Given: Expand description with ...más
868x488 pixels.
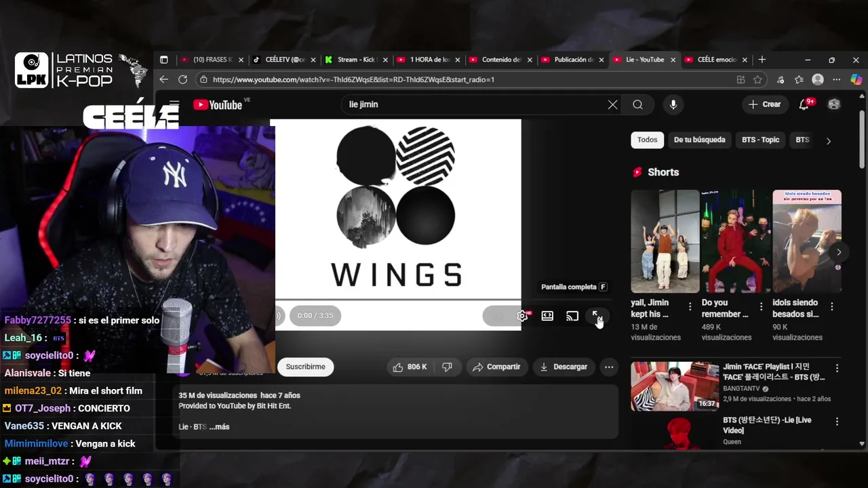Looking at the screenshot, I should (x=219, y=427).
